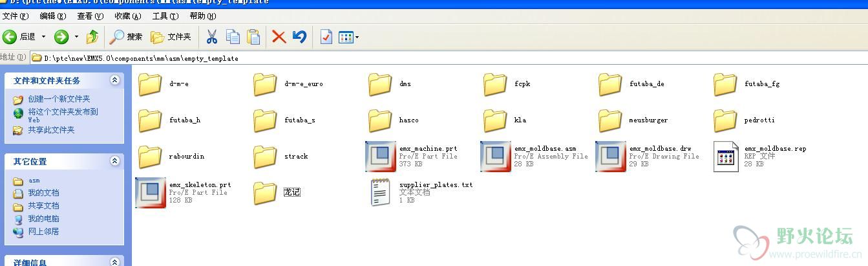Select the pedrotti folder icon
The width and height of the screenshot is (868, 266).
click(725, 120)
